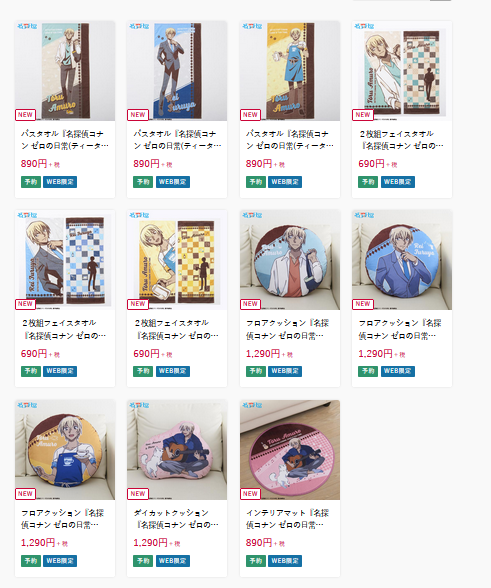Click the WEB限定 tag under the die-cut cushion
Image resolution: width=491 pixels, height=588 pixels.
pyautogui.click(x=173, y=561)
